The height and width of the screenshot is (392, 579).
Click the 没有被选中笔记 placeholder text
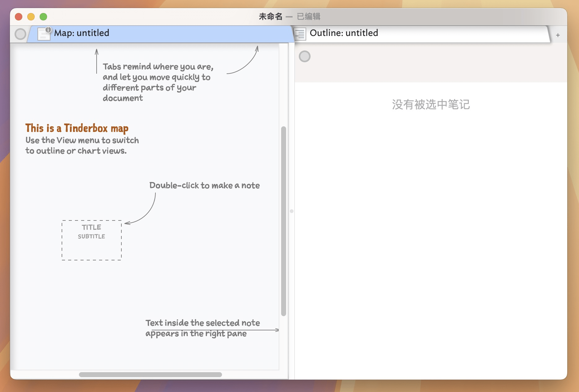tap(431, 105)
